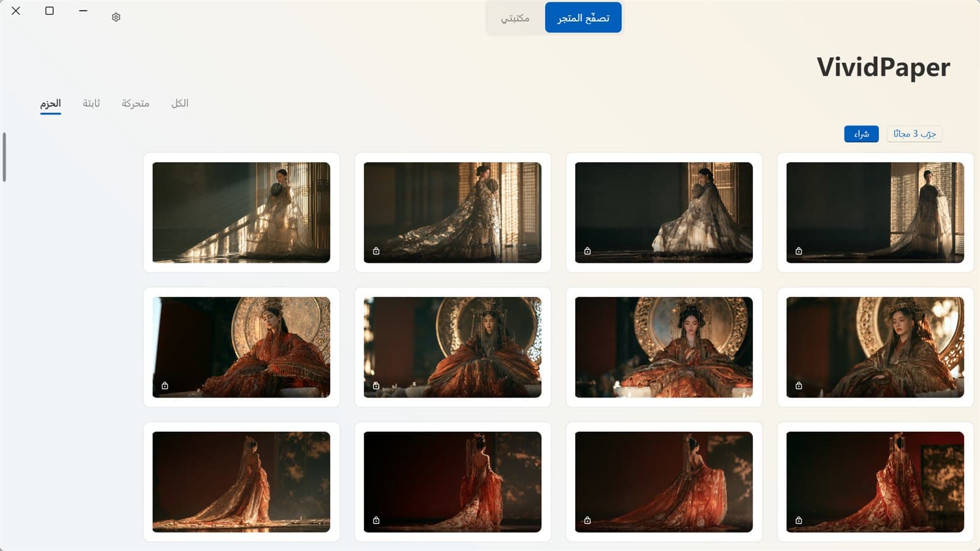Image resolution: width=980 pixels, height=551 pixels.
Task: Open second row third unlocked red-robe wallpaper
Action: point(664,347)
